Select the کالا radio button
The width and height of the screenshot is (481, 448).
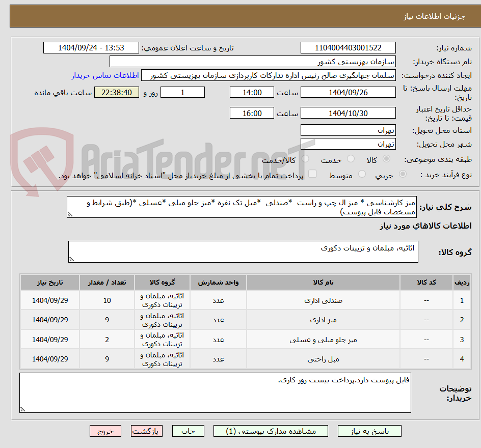pyautogui.click(x=386, y=158)
